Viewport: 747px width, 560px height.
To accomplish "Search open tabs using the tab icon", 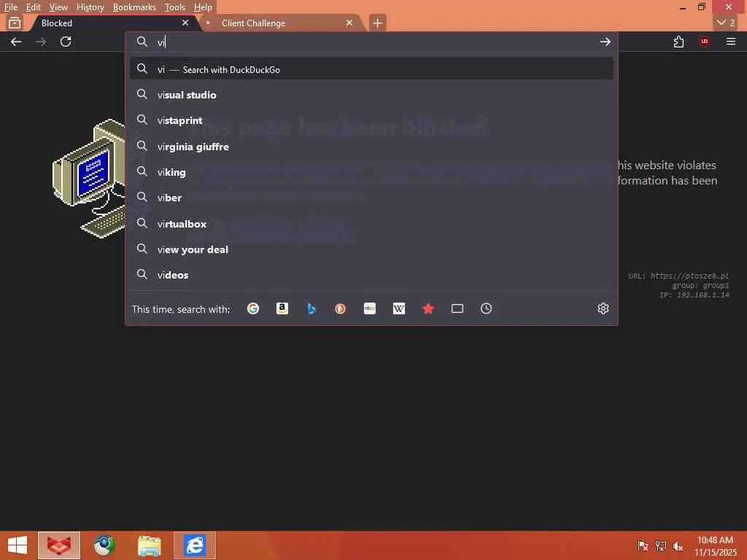I will pyautogui.click(x=457, y=308).
